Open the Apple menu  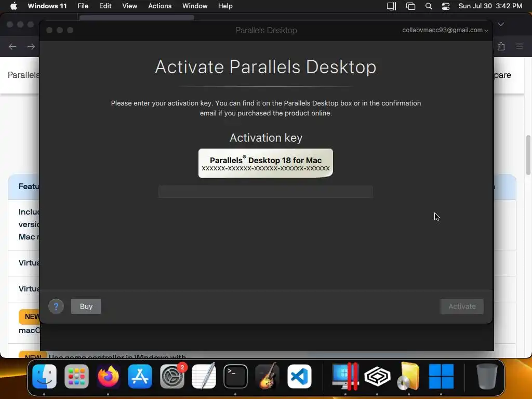point(14,6)
